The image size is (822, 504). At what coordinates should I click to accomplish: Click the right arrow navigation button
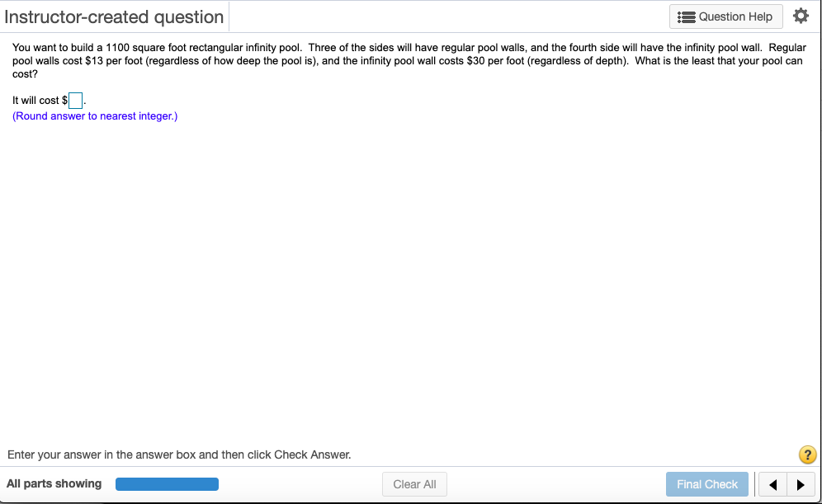coord(801,484)
